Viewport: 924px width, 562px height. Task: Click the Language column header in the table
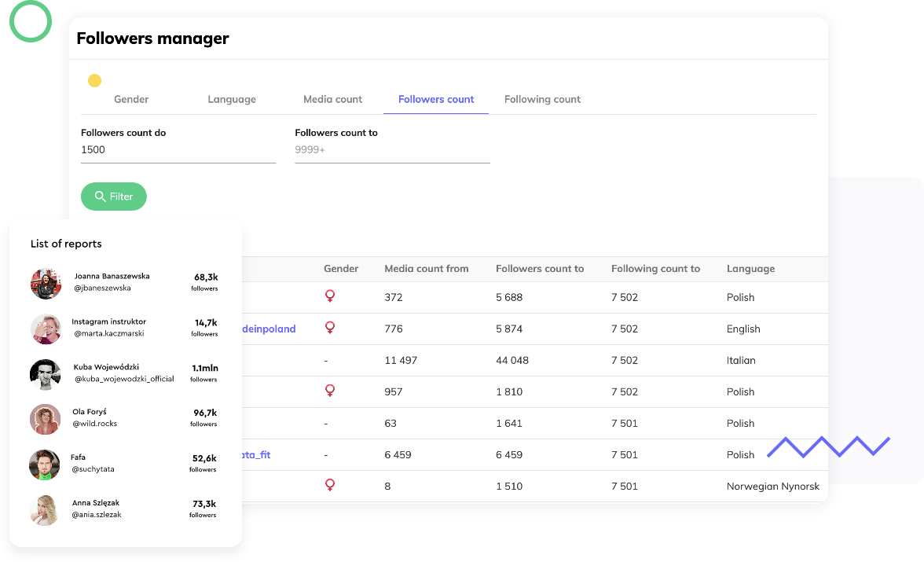click(751, 269)
